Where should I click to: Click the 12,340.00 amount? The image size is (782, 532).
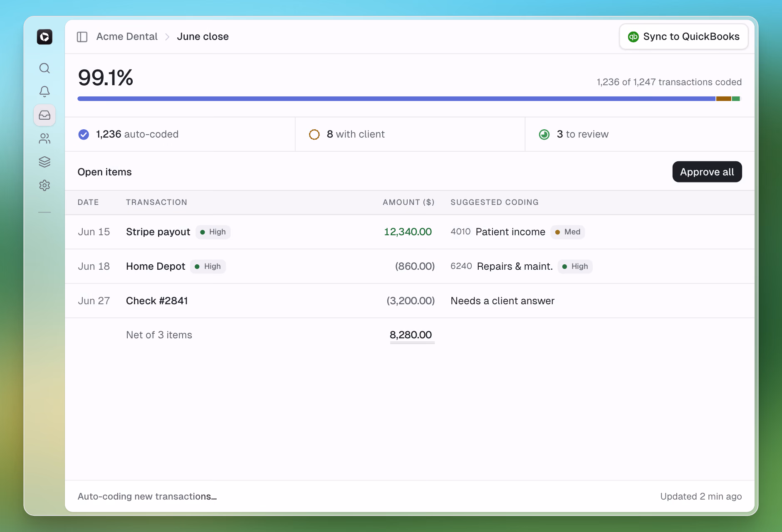pos(408,232)
